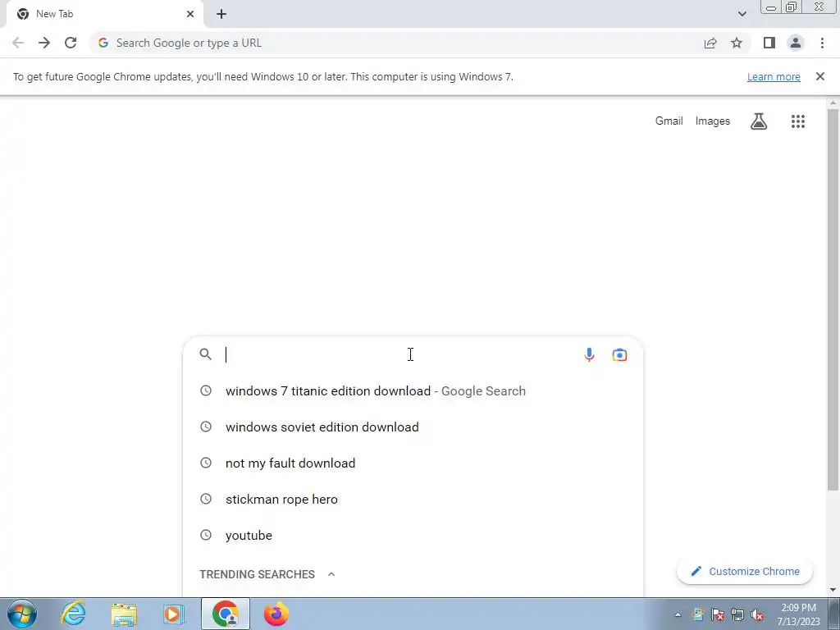Close the New Tab tab
The width and height of the screenshot is (840, 630).
[x=190, y=14]
